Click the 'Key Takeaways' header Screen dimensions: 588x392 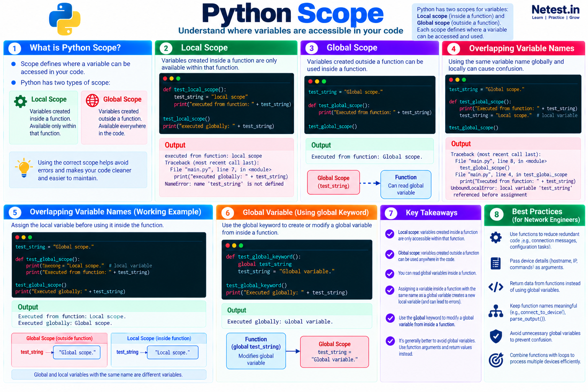tap(431, 212)
